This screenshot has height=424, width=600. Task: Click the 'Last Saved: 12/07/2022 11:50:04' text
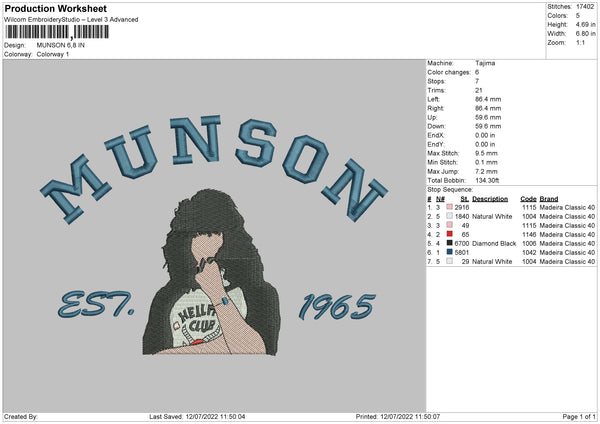tap(197, 416)
